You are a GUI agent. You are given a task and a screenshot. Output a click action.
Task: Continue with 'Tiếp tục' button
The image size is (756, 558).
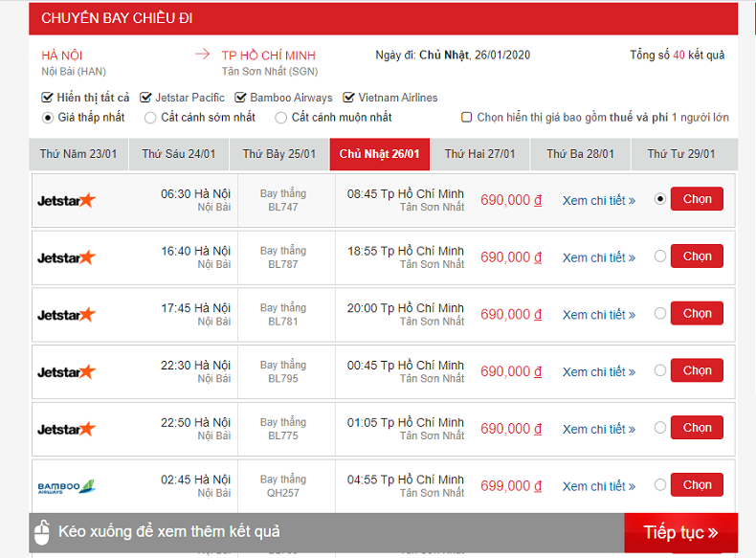(x=680, y=532)
